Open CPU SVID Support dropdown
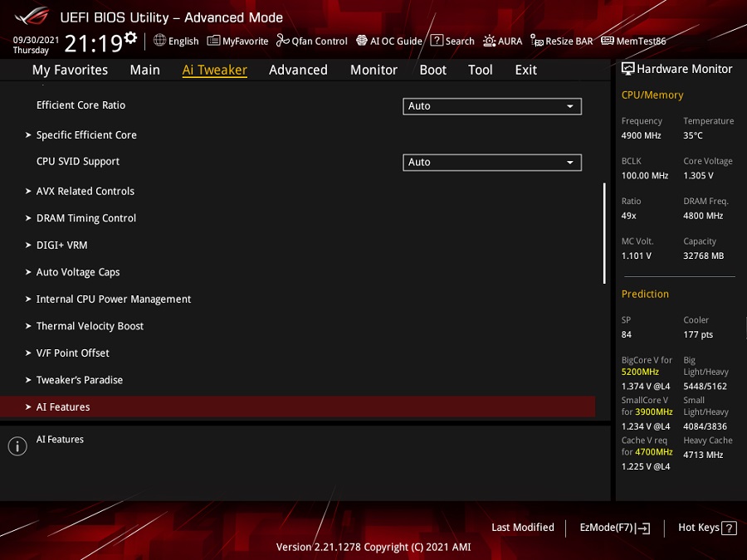 point(492,163)
